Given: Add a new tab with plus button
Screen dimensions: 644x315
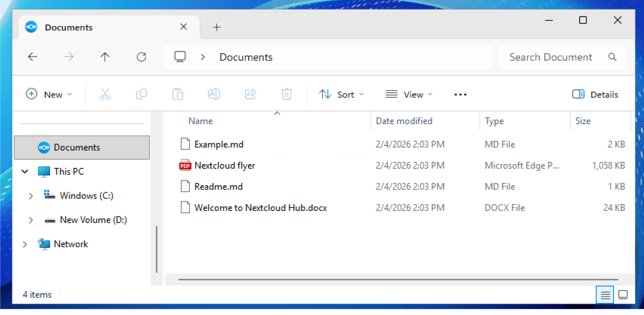Looking at the screenshot, I should coord(217,27).
